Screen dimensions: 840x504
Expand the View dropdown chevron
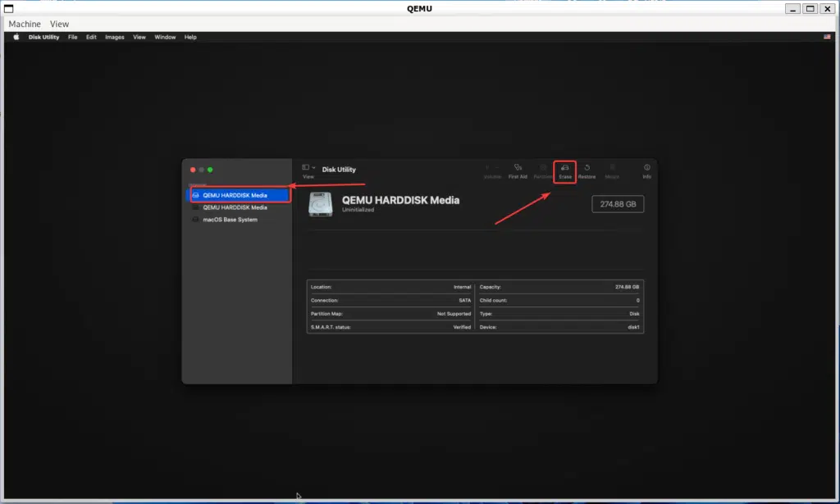(313, 167)
